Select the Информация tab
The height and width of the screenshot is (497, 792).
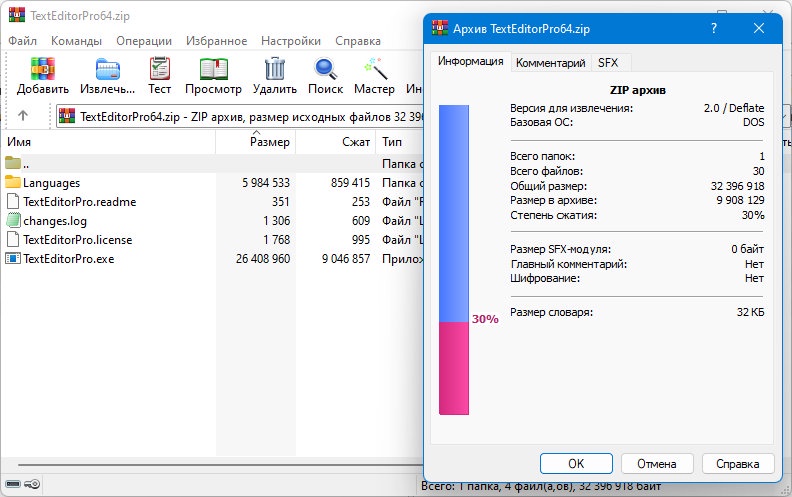tap(471, 61)
